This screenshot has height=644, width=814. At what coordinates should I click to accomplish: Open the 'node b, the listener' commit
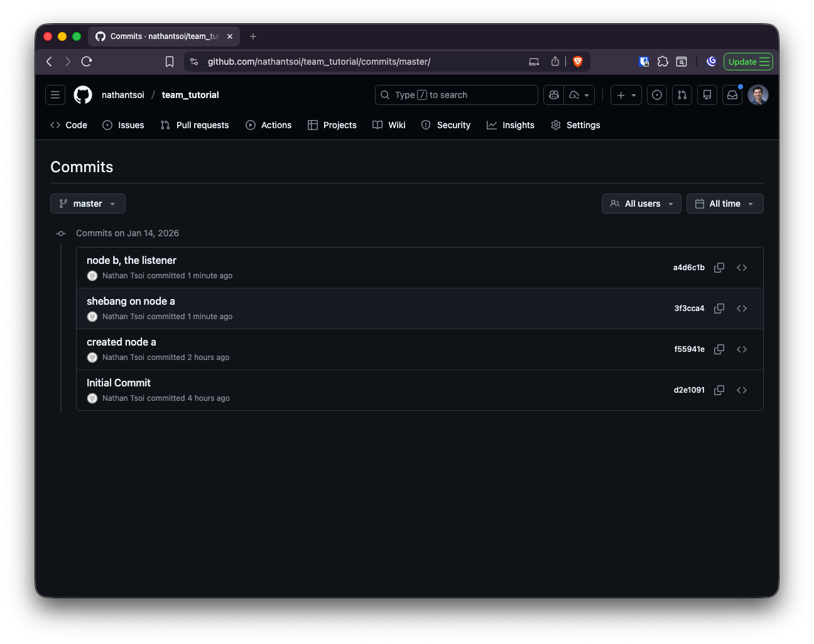(131, 260)
